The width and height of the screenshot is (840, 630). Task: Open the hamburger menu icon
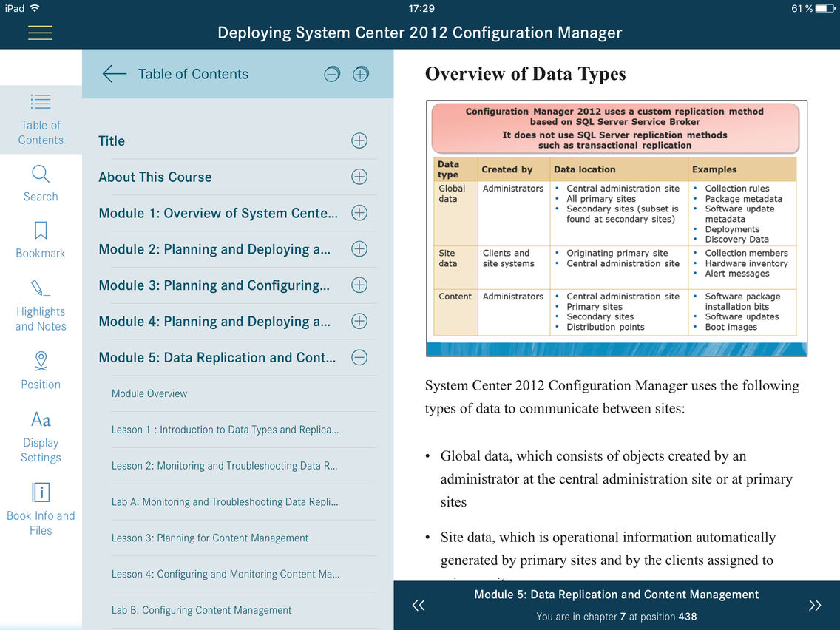coord(40,33)
